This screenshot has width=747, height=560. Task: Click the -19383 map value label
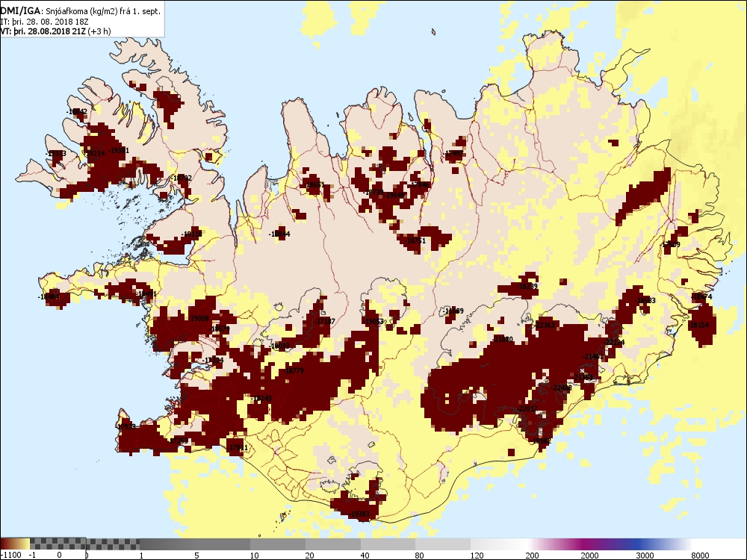(x=359, y=514)
